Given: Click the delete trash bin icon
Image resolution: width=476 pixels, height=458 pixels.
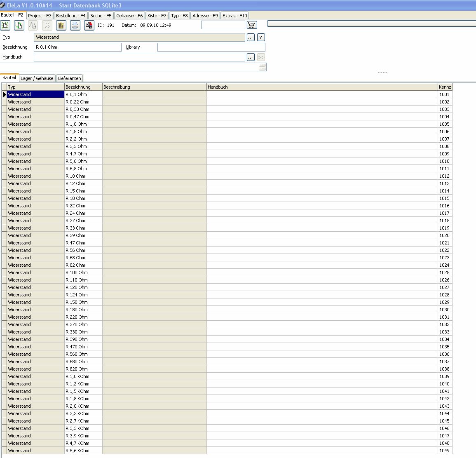Looking at the screenshot, I should point(61,25).
